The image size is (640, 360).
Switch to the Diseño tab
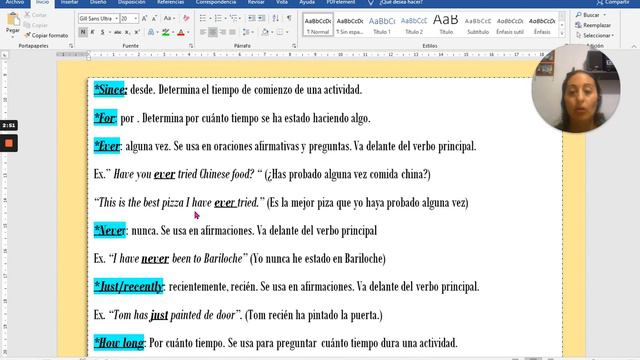tap(98, 2)
